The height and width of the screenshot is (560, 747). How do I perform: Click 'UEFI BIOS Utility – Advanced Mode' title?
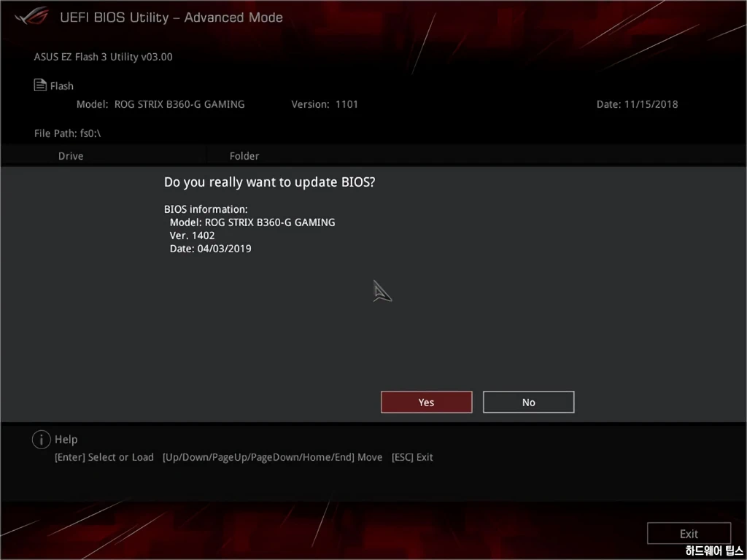coord(171,17)
